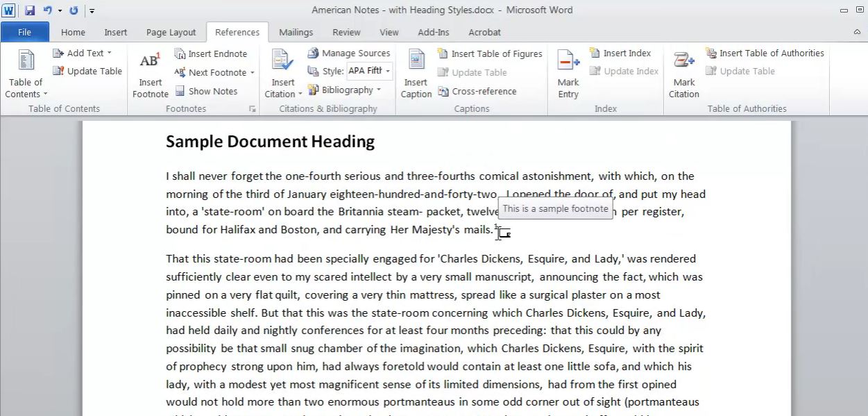Open the Undo history dropdown arrow
Image resolution: width=868 pixels, height=416 pixels.
(x=60, y=10)
